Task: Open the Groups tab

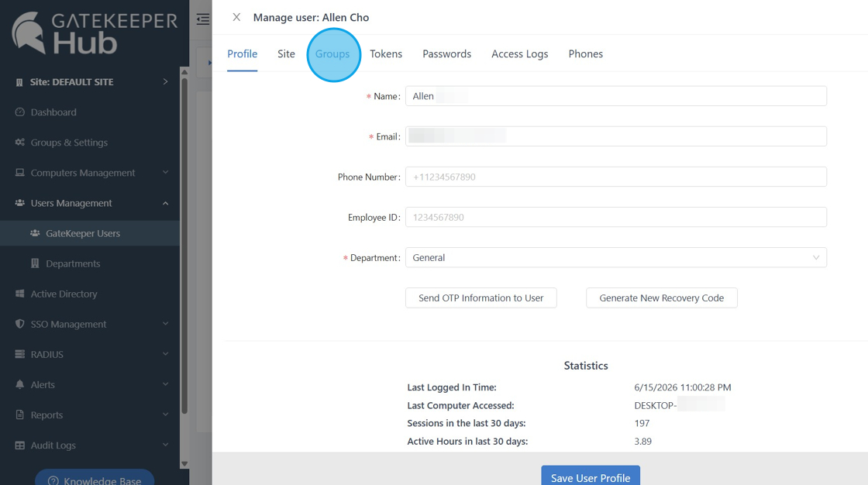Action: (x=332, y=53)
